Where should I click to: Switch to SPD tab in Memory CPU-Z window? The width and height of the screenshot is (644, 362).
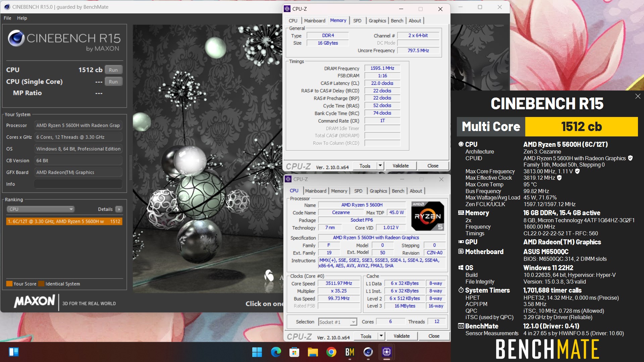357,21
